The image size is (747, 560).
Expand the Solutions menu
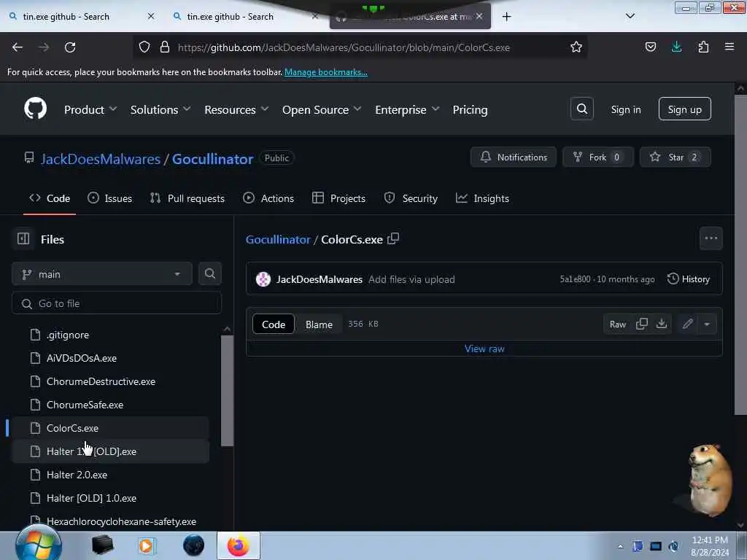[x=160, y=109]
